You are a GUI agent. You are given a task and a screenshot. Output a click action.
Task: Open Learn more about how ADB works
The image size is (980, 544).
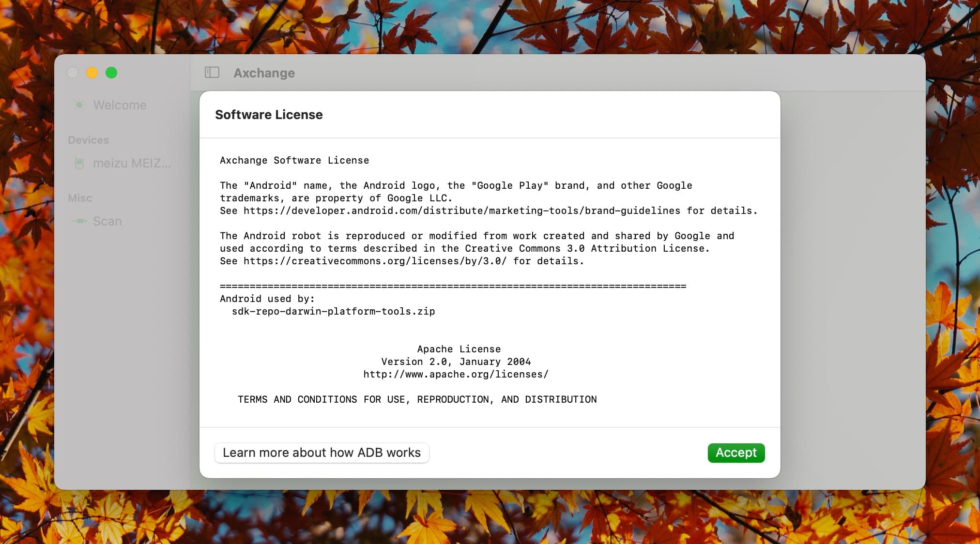tap(322, 453)
